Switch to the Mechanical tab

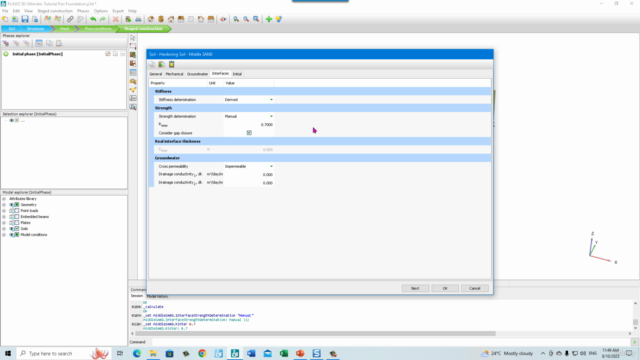(174, 74)
